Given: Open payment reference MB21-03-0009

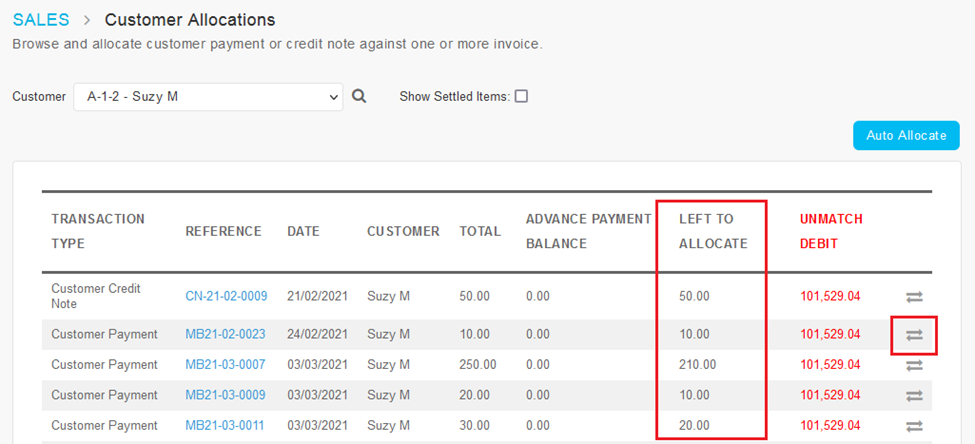Looking at the screenshot, I should (225, 395).
